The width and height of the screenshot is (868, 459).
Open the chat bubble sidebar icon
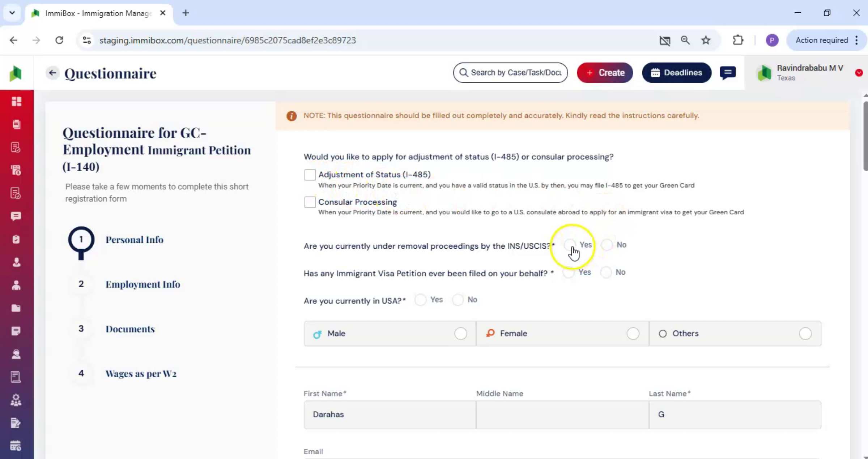[x=16, y=216]
